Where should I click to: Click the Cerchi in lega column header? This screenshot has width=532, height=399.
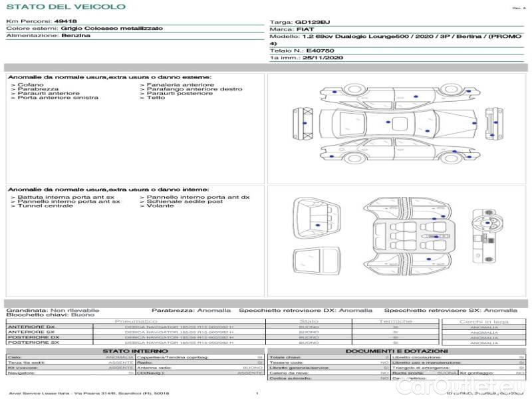483,321
